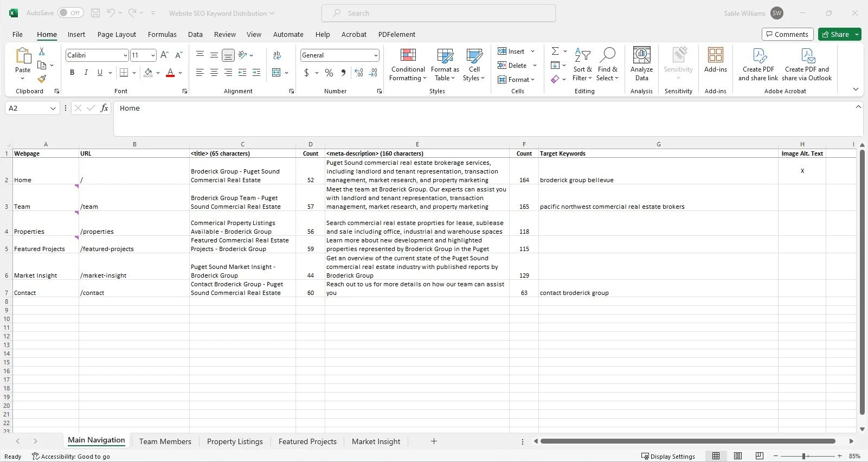Click the Format Painter brush icon
Screen dimensions: 868x462
point(42,79)
